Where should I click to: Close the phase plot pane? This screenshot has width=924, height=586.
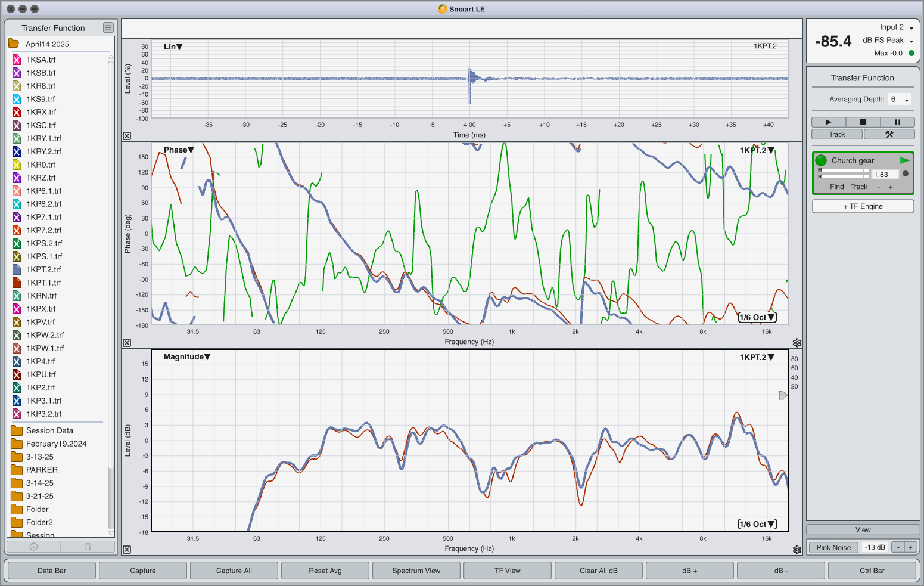tap(127, 343)
